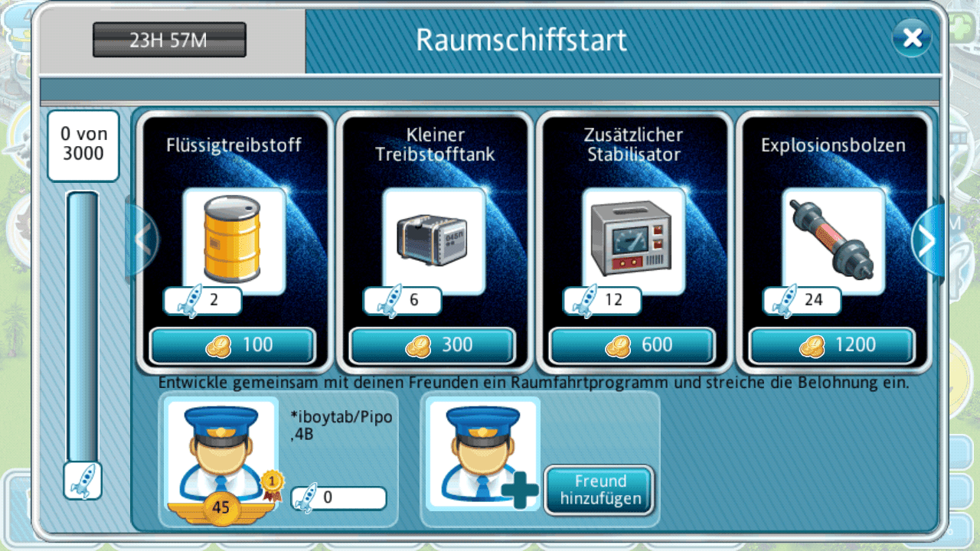Close the Raumschiffstart window

pyautogui.click(x=912, y=37)
